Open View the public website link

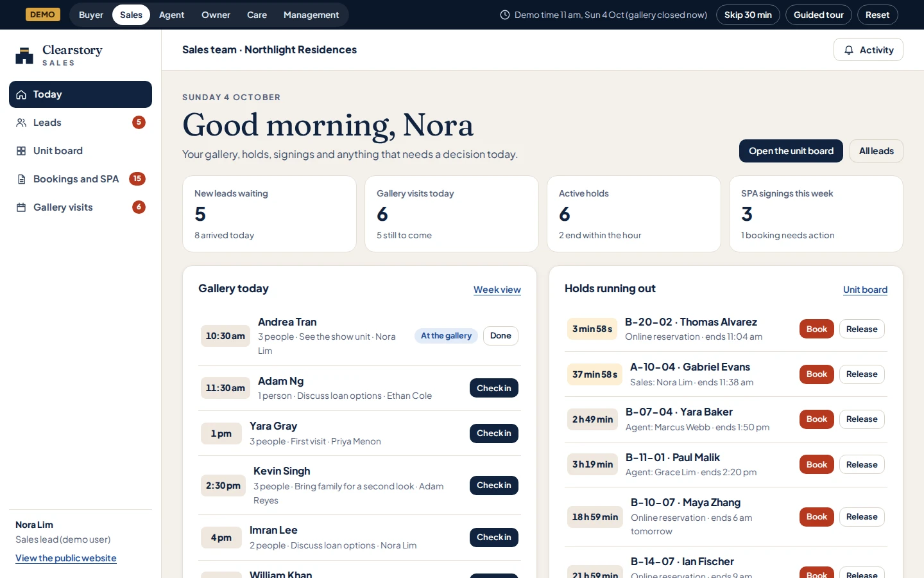point(66,558)
